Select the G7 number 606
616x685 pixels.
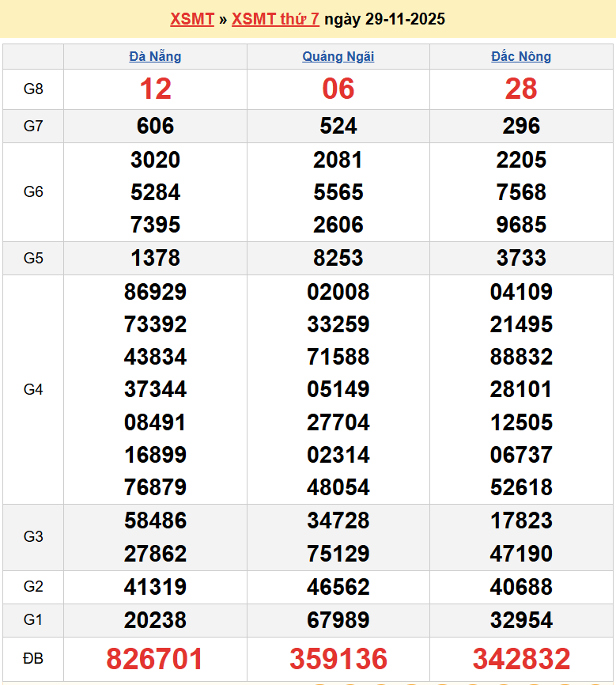point(155,126)
